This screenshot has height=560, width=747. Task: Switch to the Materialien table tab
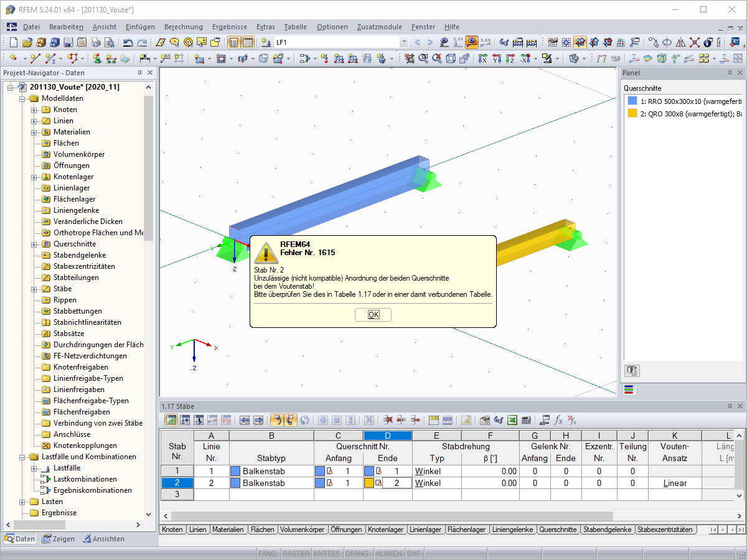click(227, 530)
